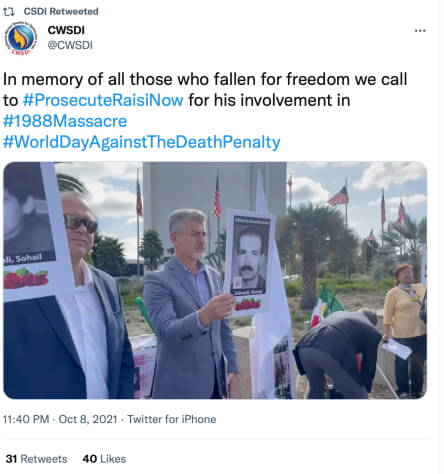Click the retweet arrows icon beside CSDI Retweeted
This screenshot has height=474, width=444.
pos(9,12)
